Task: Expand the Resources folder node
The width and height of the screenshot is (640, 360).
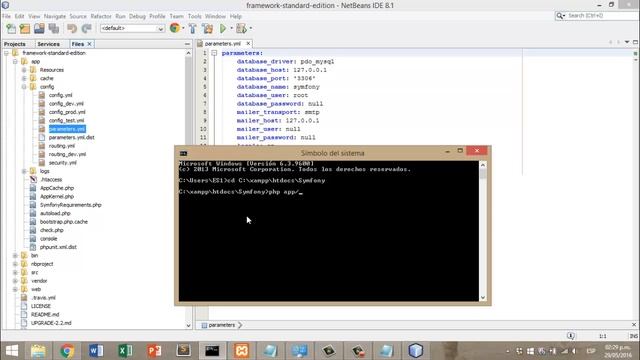Action: [24, 70]
